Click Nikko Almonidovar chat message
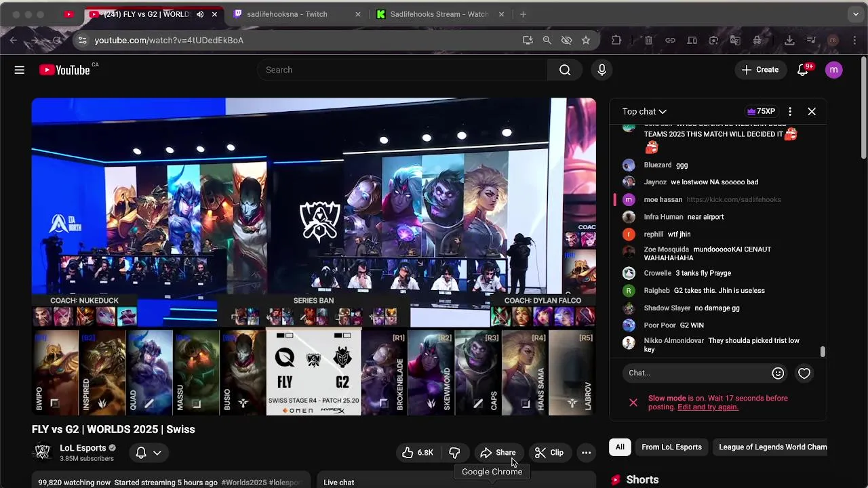Viewport: 868px width, 488px height. [x=719, y=345]
